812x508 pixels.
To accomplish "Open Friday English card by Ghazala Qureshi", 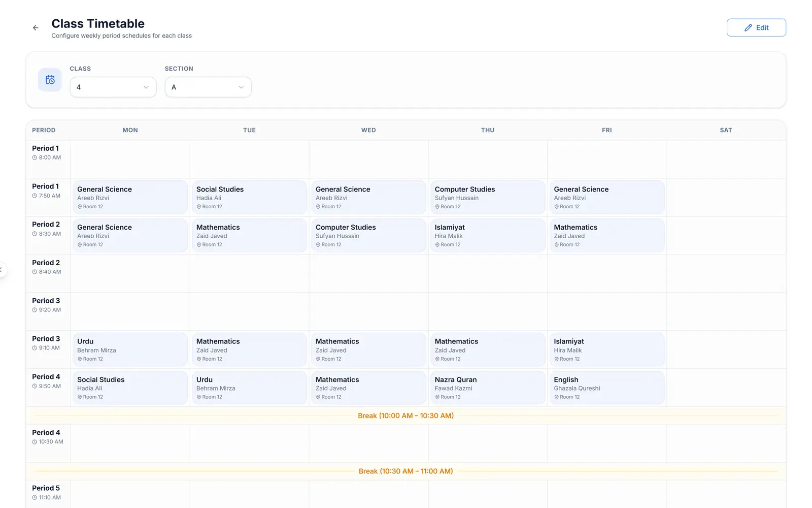I will [607, 388].
